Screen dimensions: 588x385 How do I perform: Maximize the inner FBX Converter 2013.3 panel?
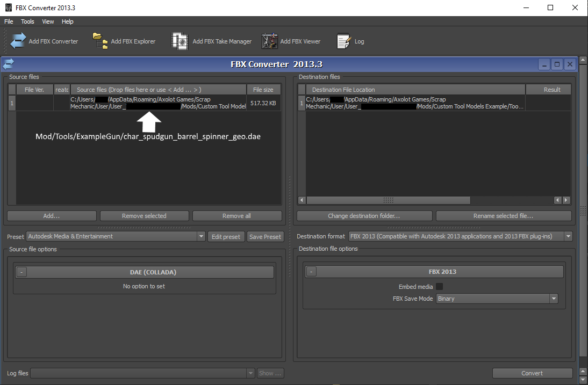pos(557,64)
